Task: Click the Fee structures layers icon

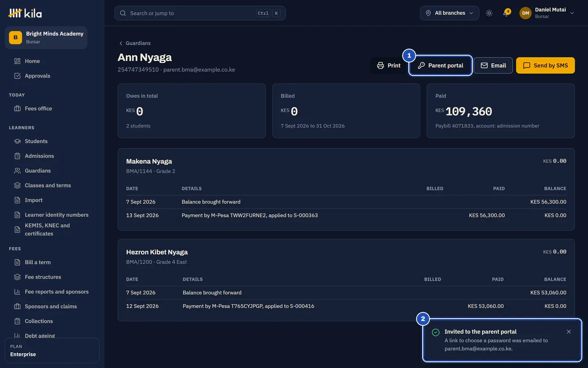Action: click(17, 277)
